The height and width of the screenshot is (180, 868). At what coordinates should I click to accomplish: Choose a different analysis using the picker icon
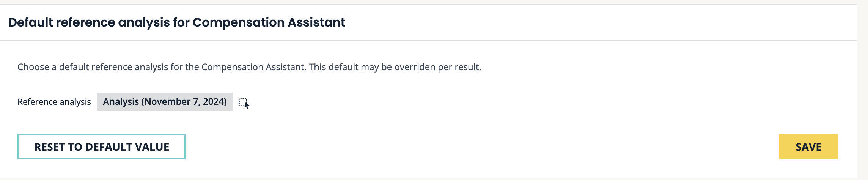pos(244,103)
